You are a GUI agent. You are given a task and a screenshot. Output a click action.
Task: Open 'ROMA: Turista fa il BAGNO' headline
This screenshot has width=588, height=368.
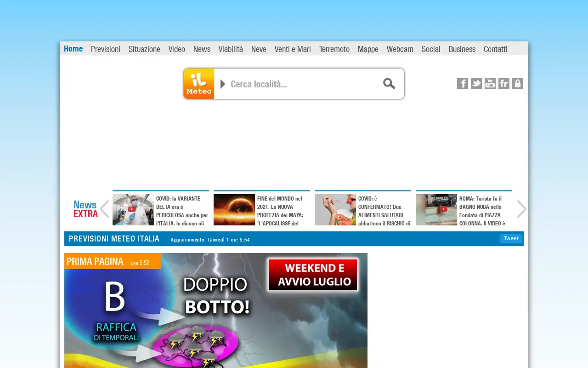pos(482,211)
